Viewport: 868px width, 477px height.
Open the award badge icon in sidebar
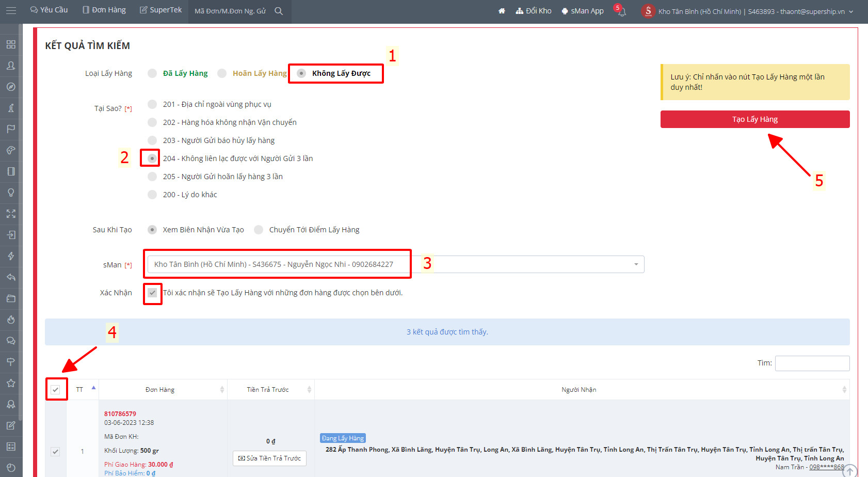[x=11, y=404]
